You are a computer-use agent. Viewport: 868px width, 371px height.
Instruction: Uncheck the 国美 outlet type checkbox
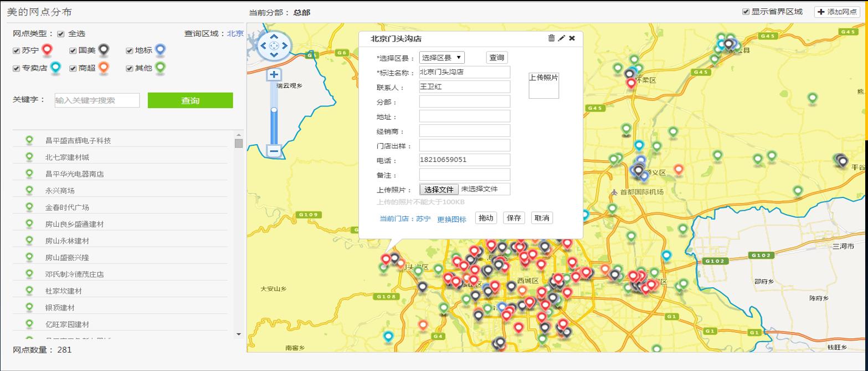point(73,50)
